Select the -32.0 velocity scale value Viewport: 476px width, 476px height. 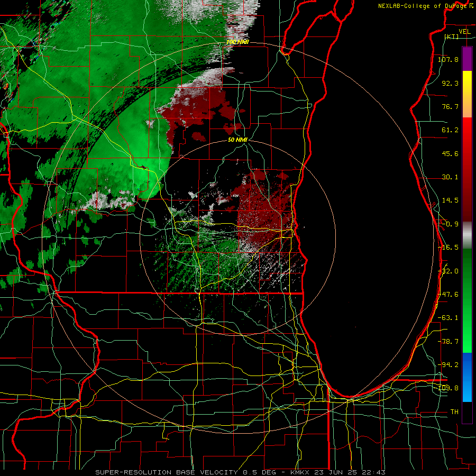coord(448,271)
